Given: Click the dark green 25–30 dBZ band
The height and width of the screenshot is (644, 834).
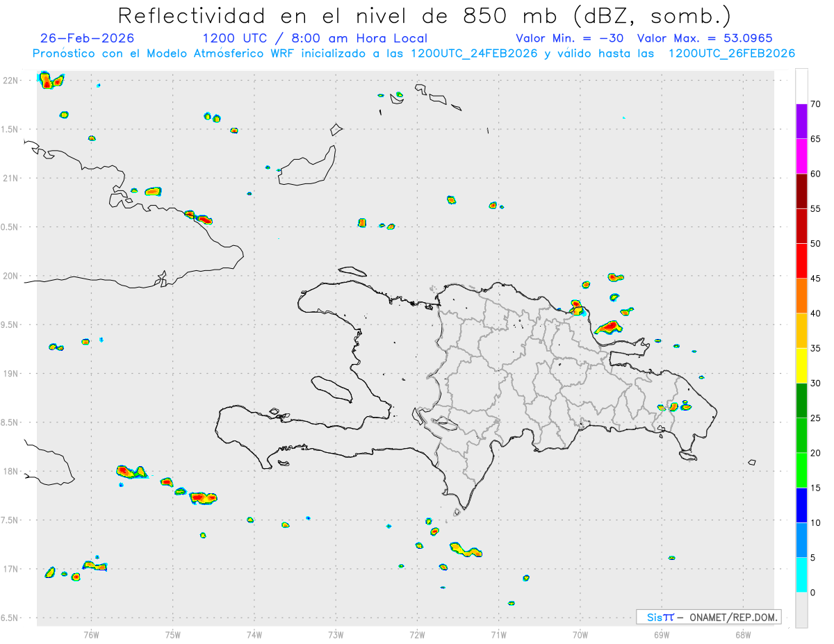Looking at the screenshot, I should 801,401.
